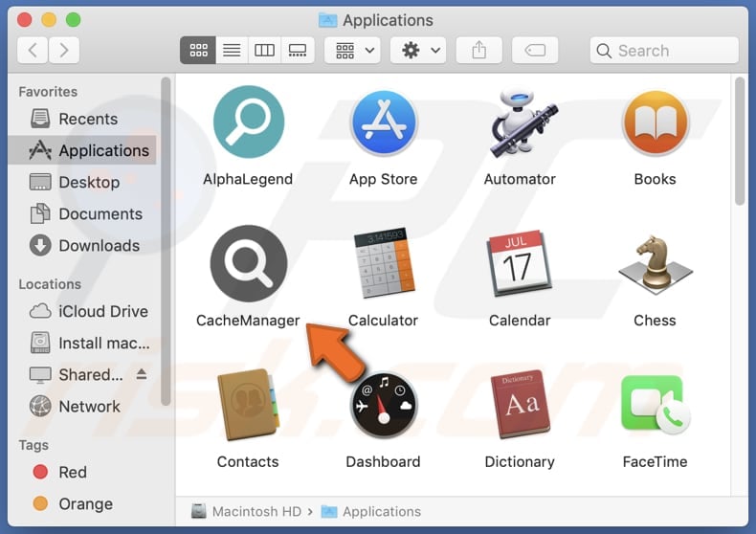Click the Share toolbar button
This screenshot has height=534, width=756.
478,50
